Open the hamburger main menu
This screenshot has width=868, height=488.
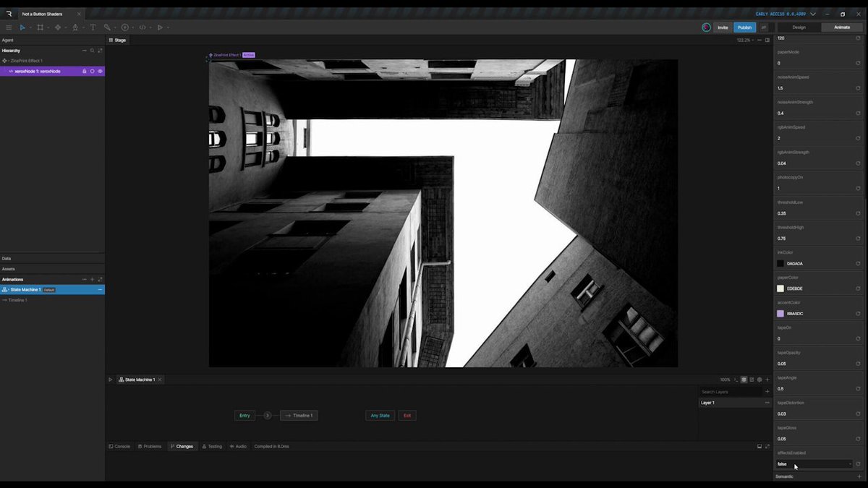point(9,27)
